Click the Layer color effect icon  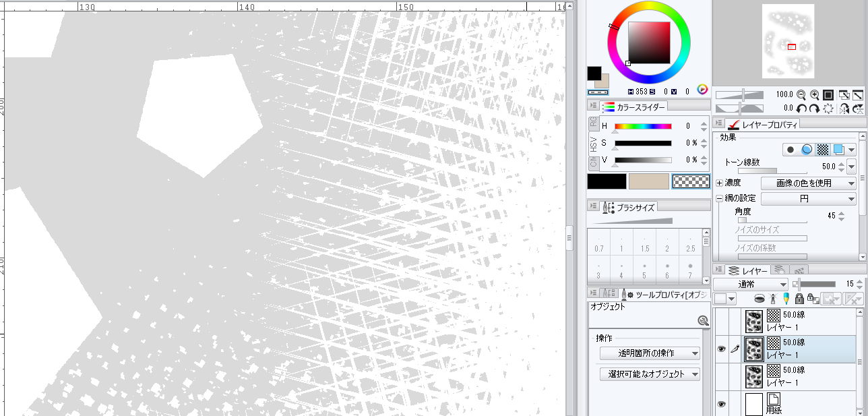[x=838, y=150]
